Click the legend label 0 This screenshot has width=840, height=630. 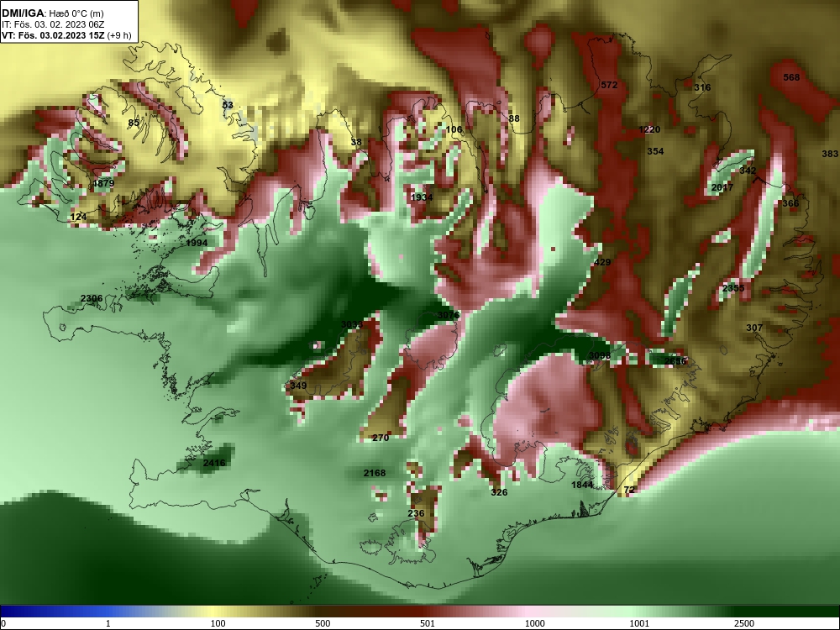3,623
